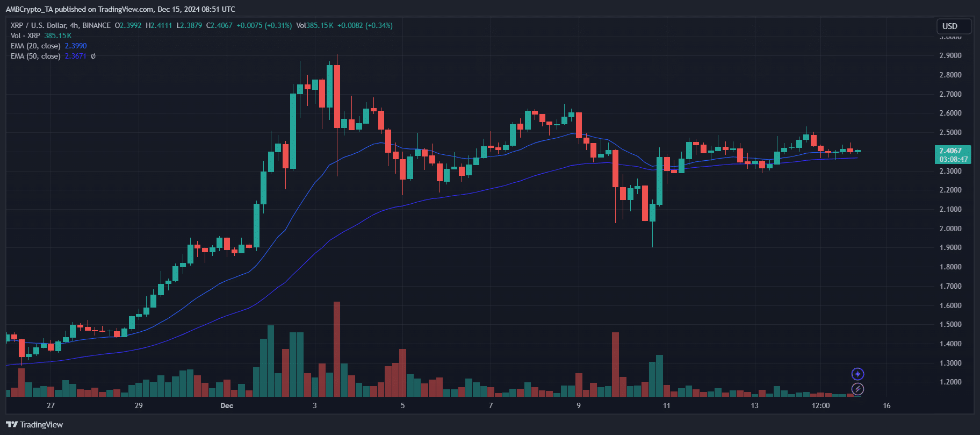The height and width of the screenshot is (435, 980).
Task: Click the 2.3000 price axis label
Action: tap(950, 171)
